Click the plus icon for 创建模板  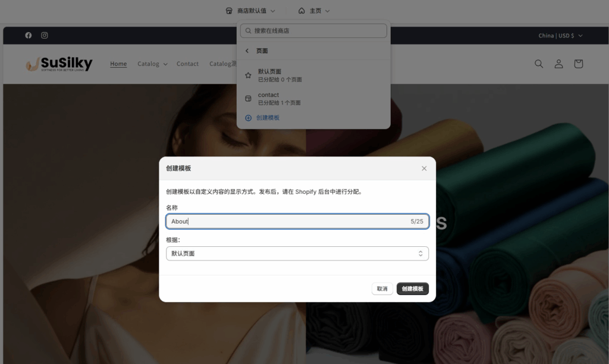pyautogui.click(x=249, y=118)
